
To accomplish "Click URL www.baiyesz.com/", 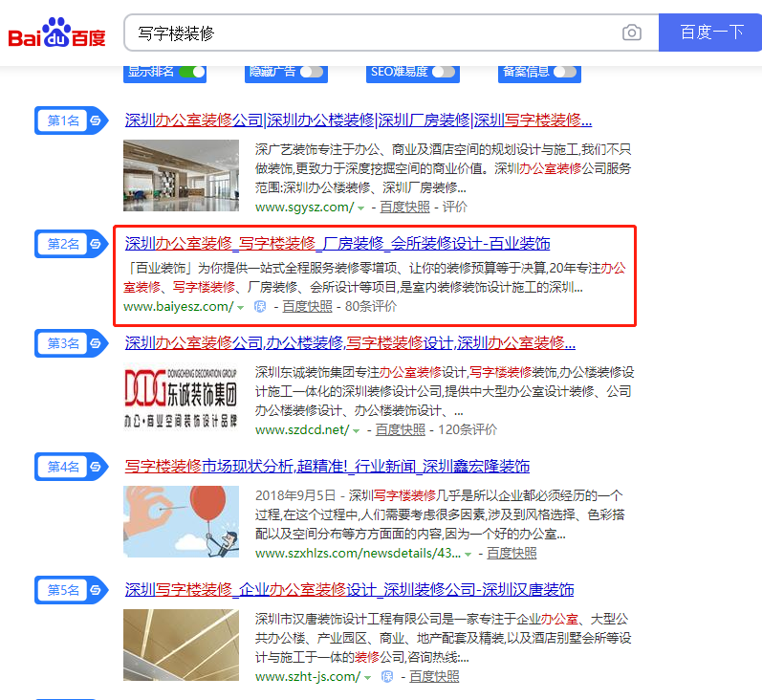I will coord(179,307).
